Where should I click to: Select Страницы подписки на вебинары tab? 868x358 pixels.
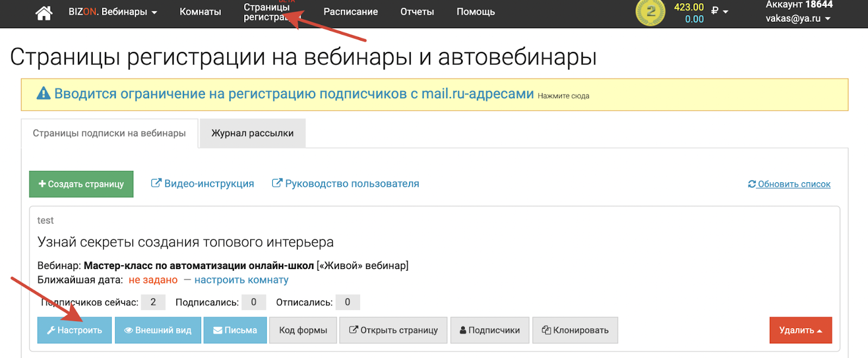click(109, 133)
